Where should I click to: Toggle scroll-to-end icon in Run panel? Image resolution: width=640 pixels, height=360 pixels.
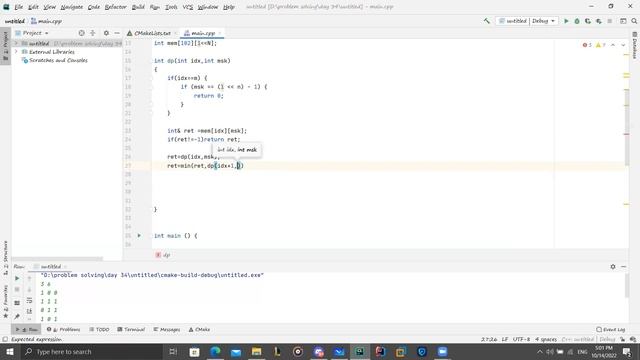(29, 311)
